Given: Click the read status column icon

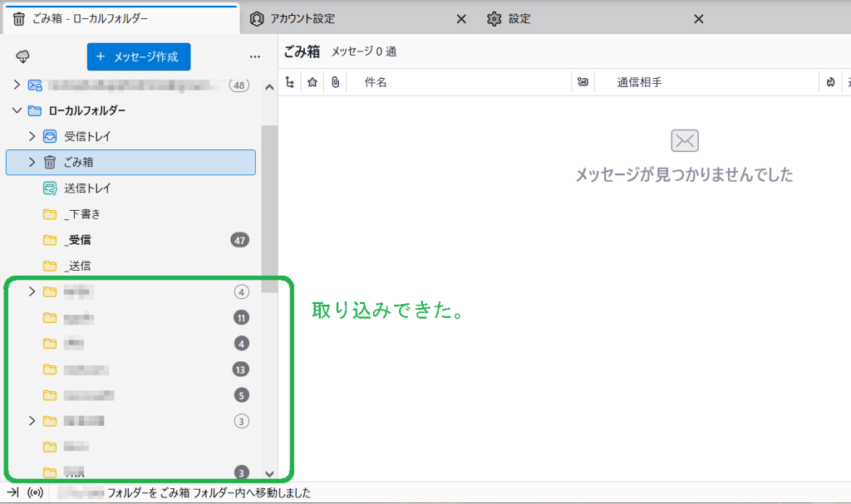Looking at the screenshot, I should [583, 82].
